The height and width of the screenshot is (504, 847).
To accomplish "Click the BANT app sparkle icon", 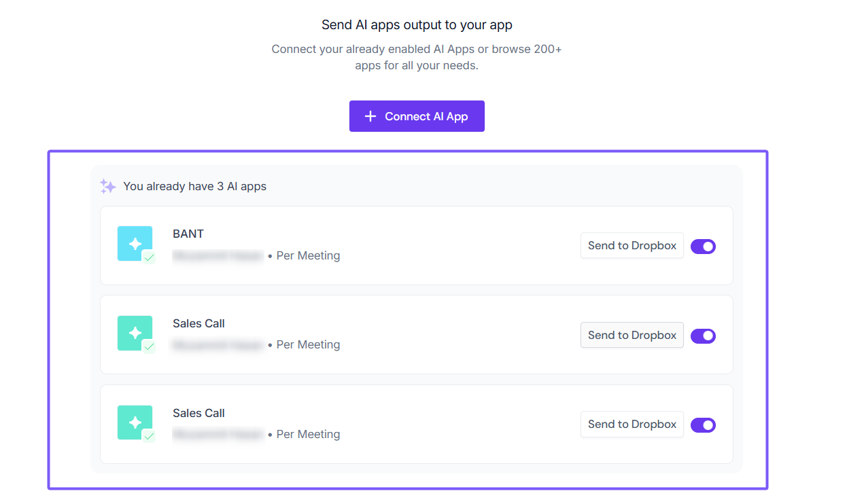I will coord(135,243).
